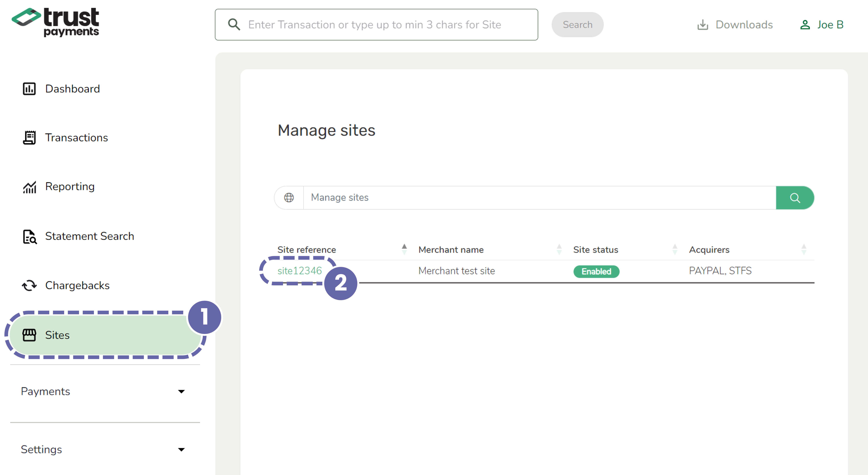The image size is (868, 475).
Task: Click the Chargebacks refresh arrows icon
Action: click(29, 285)
